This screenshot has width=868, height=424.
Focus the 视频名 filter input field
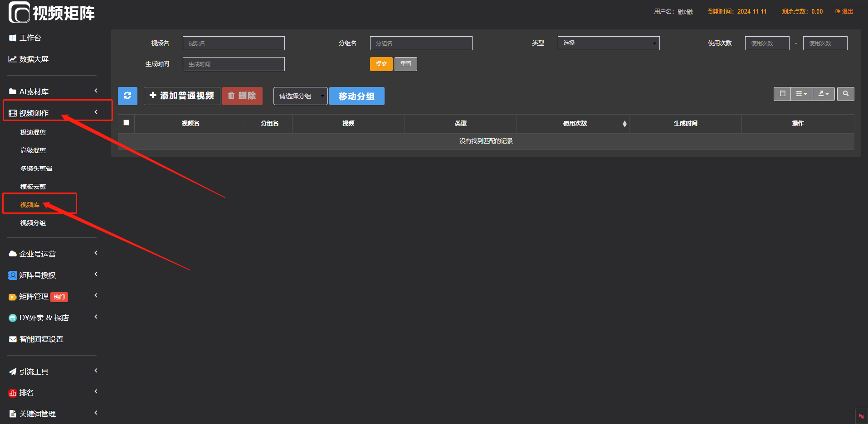point(234,43)
